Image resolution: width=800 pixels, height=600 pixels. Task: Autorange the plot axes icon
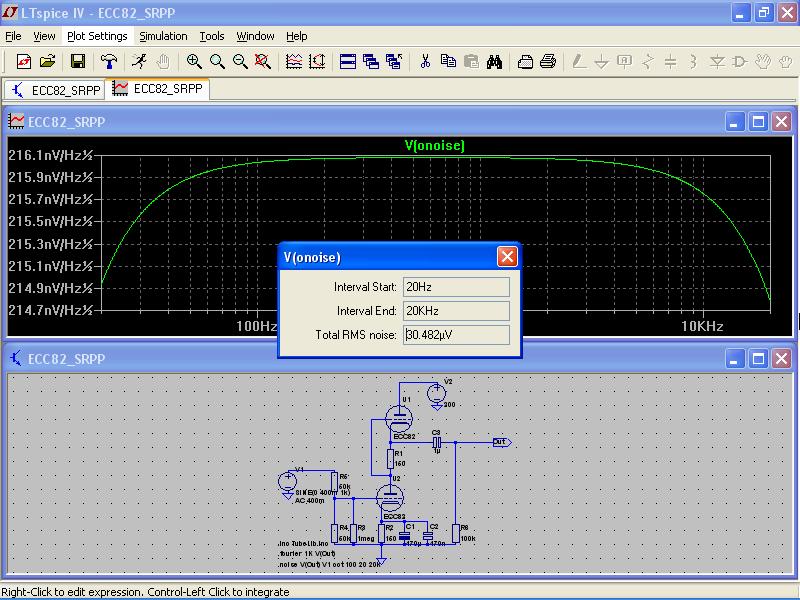tap(317, 62)
